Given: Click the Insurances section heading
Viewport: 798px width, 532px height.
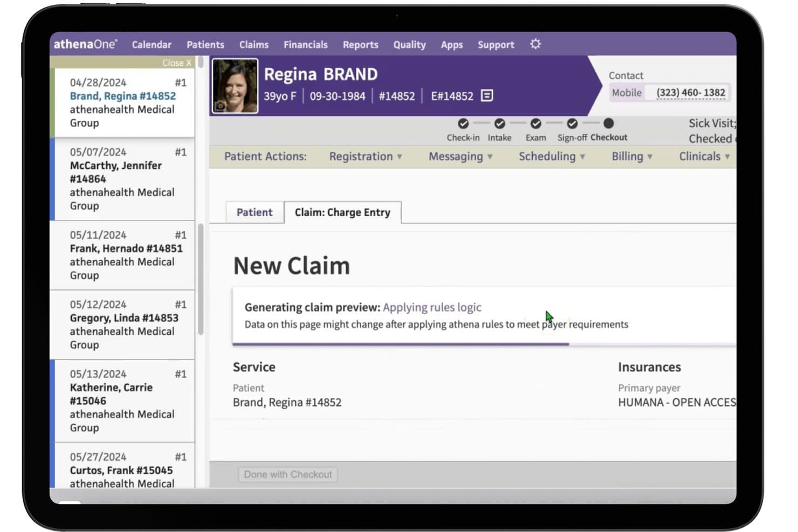Looking at the screenshot, I should (649, 367).
